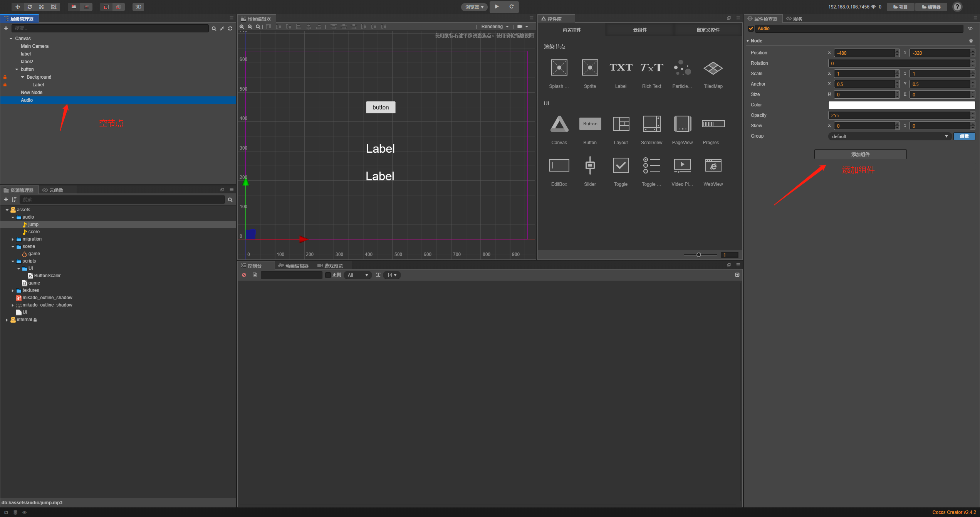Select the WebView UI control
The width and height of the screenshot is (980, 517).
[x=713, y=165]
